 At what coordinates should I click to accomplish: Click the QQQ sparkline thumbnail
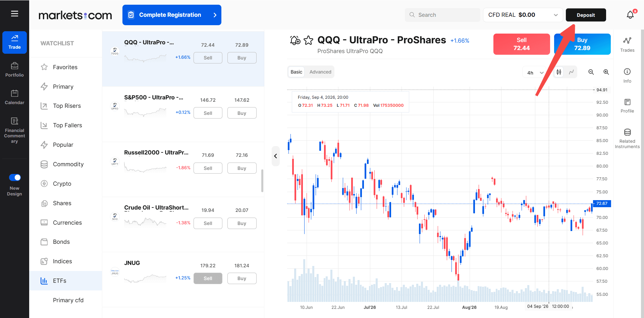pos(145,58)
